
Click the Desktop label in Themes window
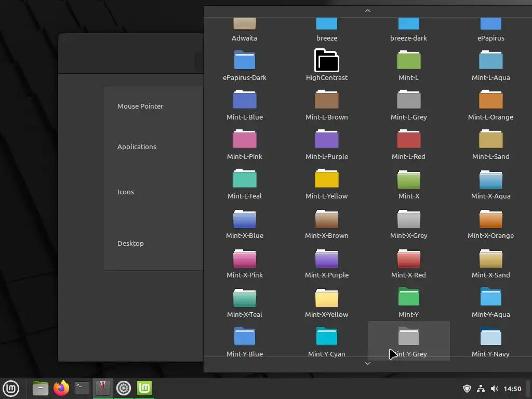click(130, 243)
